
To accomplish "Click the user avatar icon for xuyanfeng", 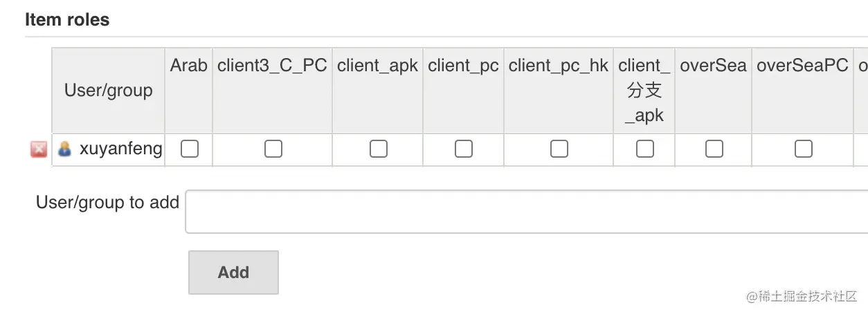I will coord(64,149).
